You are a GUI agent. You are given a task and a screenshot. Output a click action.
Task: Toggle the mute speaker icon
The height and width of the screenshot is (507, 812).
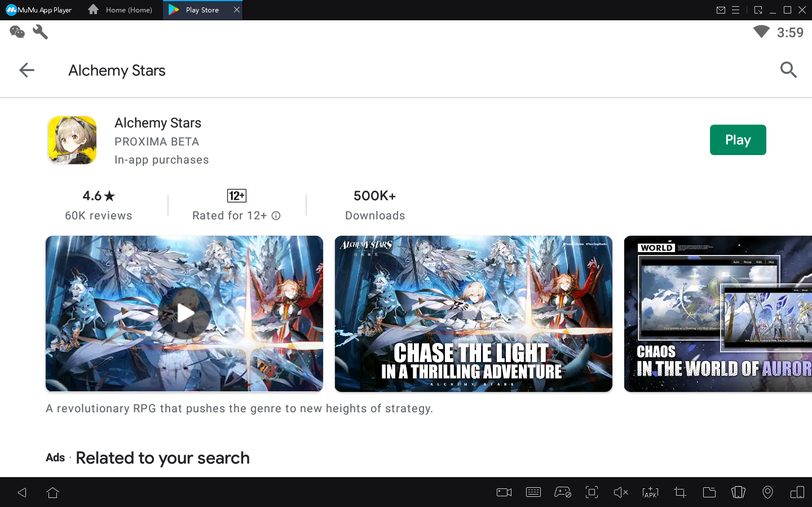(621, 492)
